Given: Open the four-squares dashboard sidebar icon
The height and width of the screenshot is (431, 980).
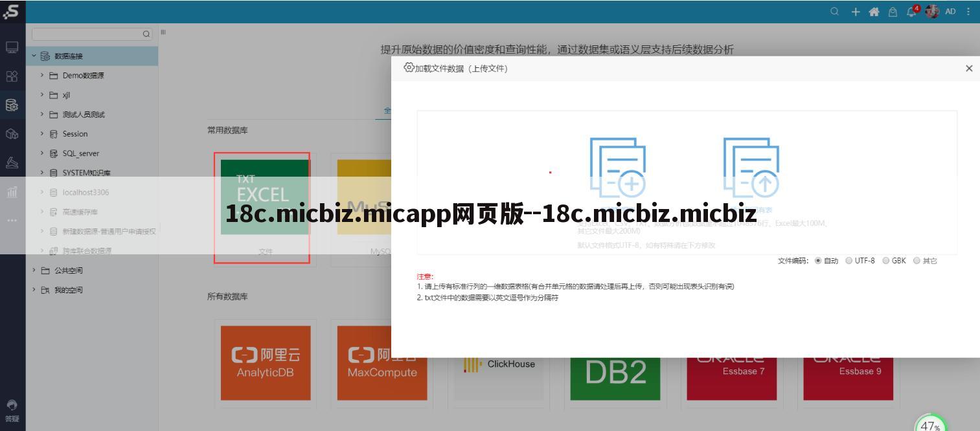Looking at the screenshot, I should (12, 76).
